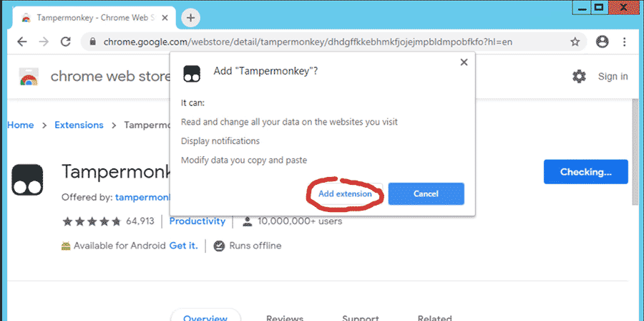The image size is (644, 321).
Task: Open the Chrome profile avatar icon
Action: tap(602, 41)
